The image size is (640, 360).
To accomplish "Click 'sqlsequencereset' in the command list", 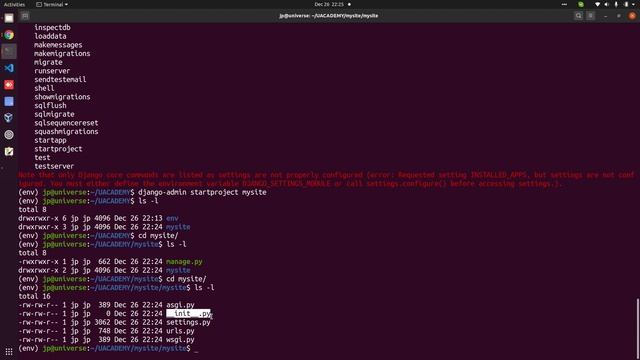I will tap(66, 123).
